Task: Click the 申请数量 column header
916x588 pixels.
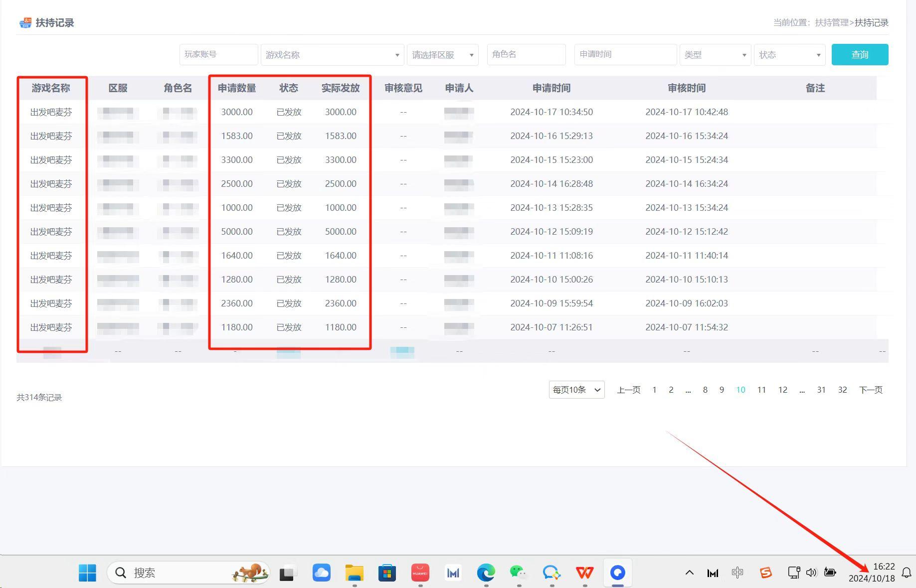Action: 237,88
